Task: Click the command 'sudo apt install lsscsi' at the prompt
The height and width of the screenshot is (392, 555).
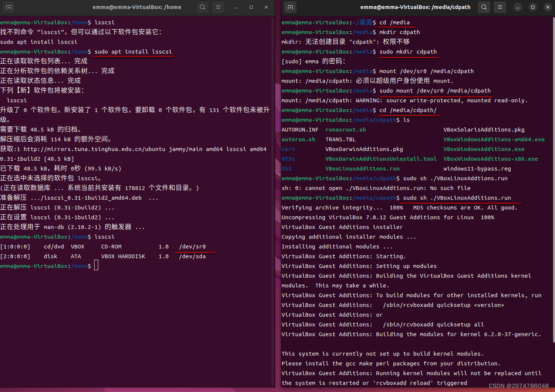Action: pos(133,52)
